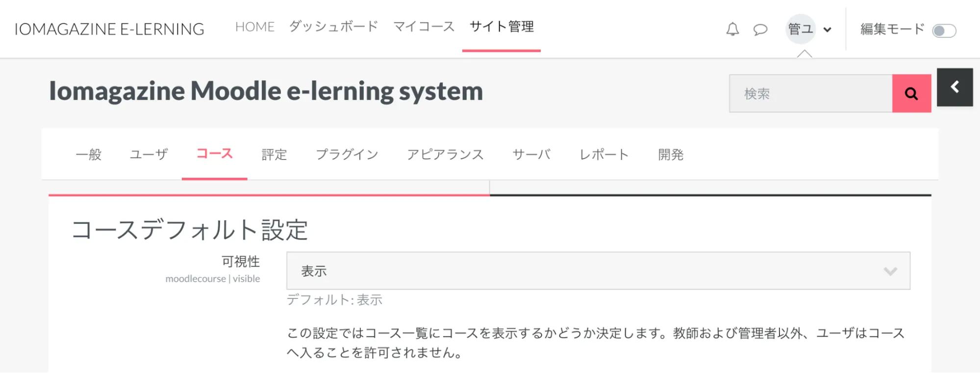The width and height of the screenshot is (980, 373).
Task: Open the サーバ tab
Action: pyautogui.click(x=531, y=155)
